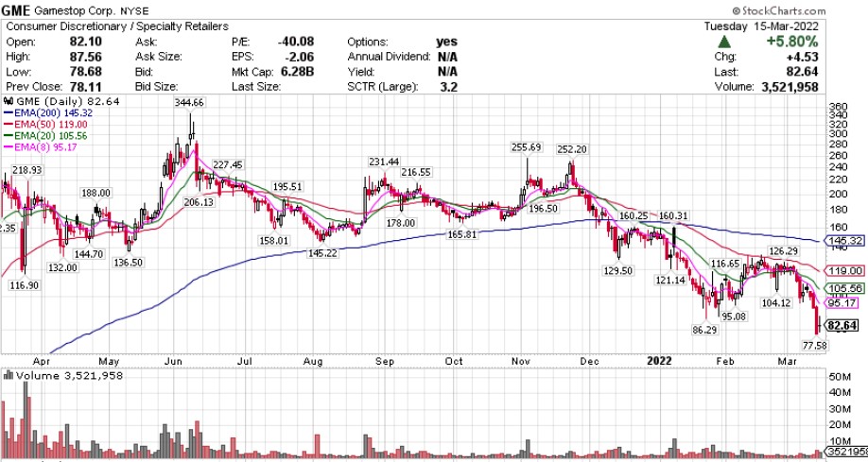The width and height of the screenshot is (868, 462).
Task: Click the 136.50 low label
Action: 129,263
